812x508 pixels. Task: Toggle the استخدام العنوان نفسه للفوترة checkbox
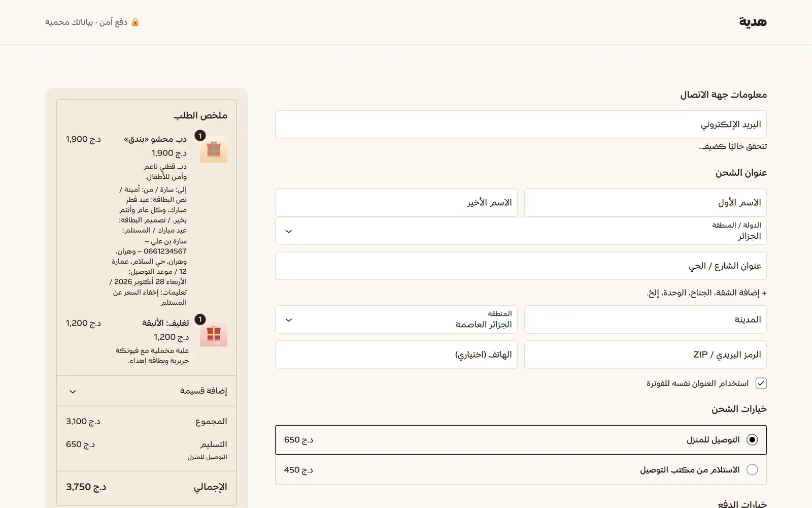click(761, 384)
